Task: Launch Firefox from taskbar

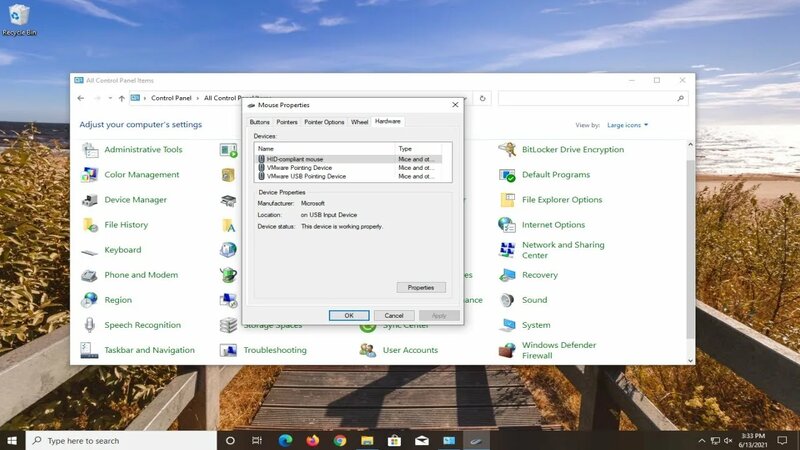Action: 313,440
